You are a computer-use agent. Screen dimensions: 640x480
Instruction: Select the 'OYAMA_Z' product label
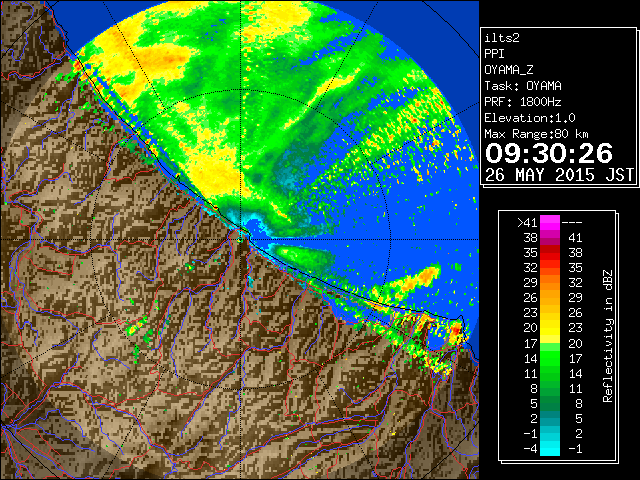tap(509, 70)
